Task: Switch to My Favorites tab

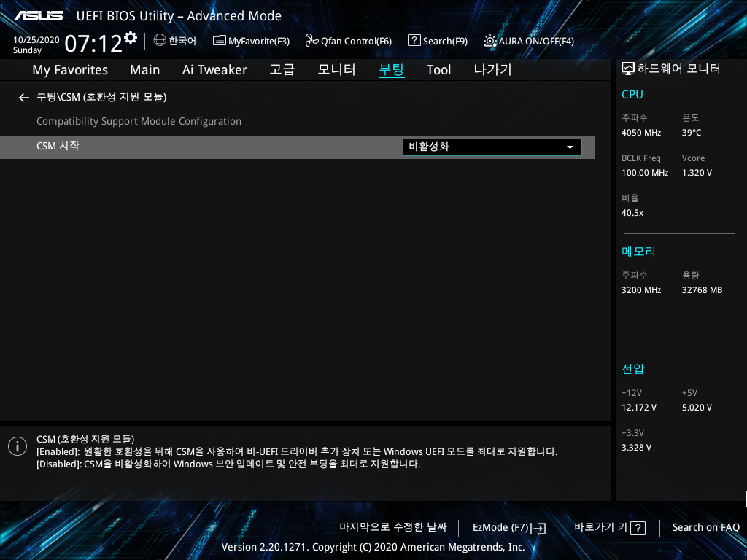Action: click(70, 70)
